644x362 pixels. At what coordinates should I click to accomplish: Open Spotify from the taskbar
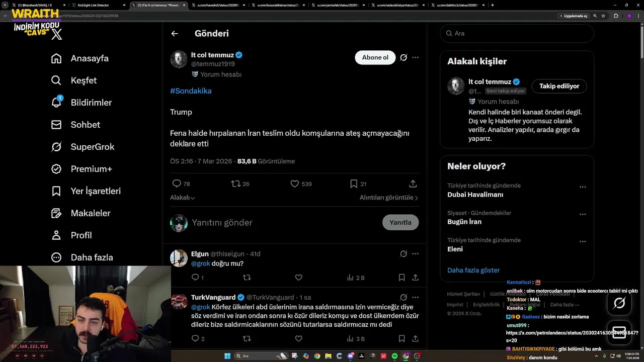(x=394, y=356)
